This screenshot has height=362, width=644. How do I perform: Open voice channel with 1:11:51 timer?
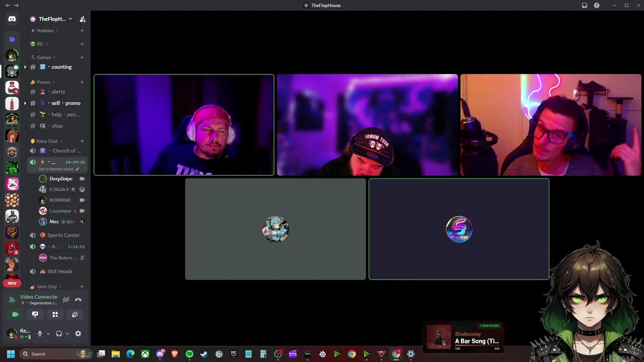click(57, 247)
